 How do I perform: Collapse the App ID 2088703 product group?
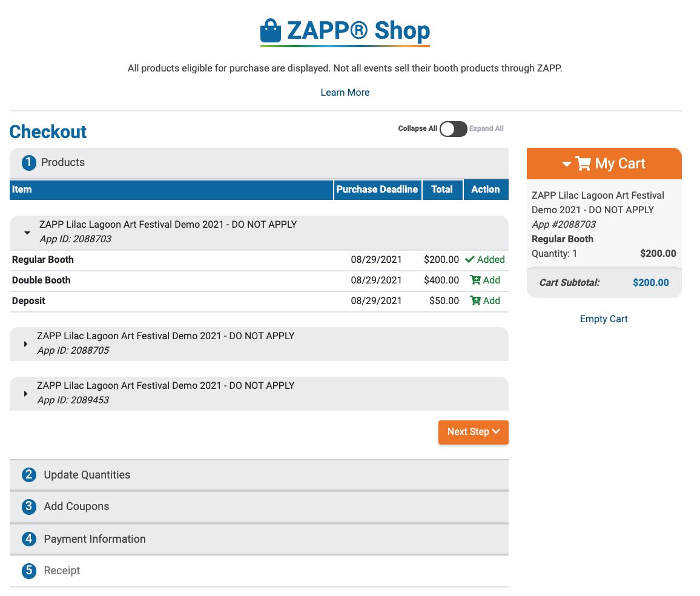tap(27, 233)
